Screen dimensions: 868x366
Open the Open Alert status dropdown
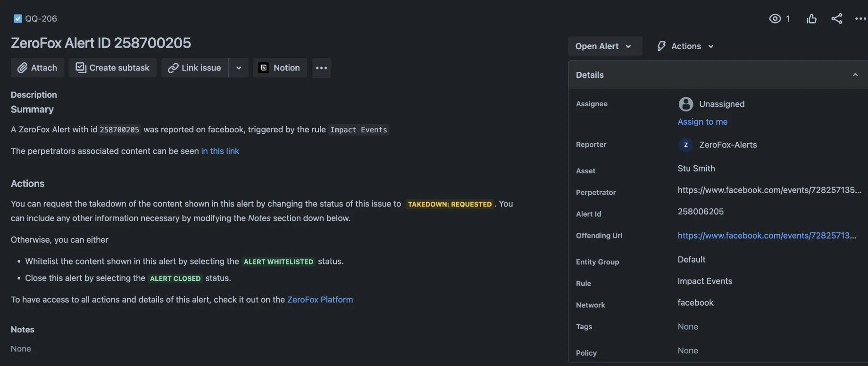[604, 46]
